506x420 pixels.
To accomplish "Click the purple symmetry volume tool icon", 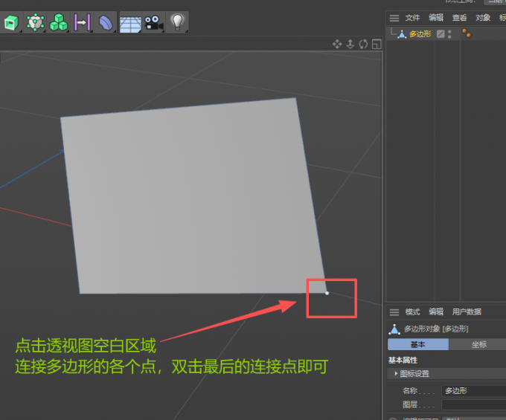I will pos(82,22).
